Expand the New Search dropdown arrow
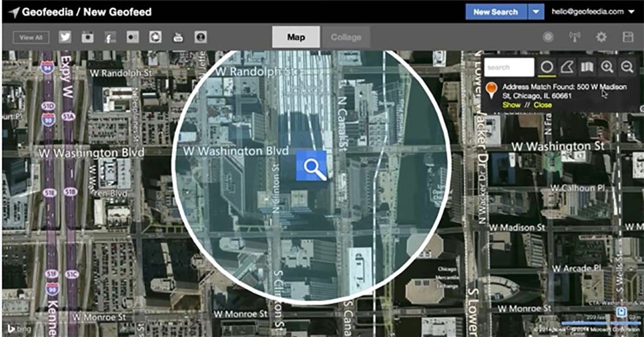Image resolution: width=644 pixels, height=337 pixels. (x=536, y=12)
